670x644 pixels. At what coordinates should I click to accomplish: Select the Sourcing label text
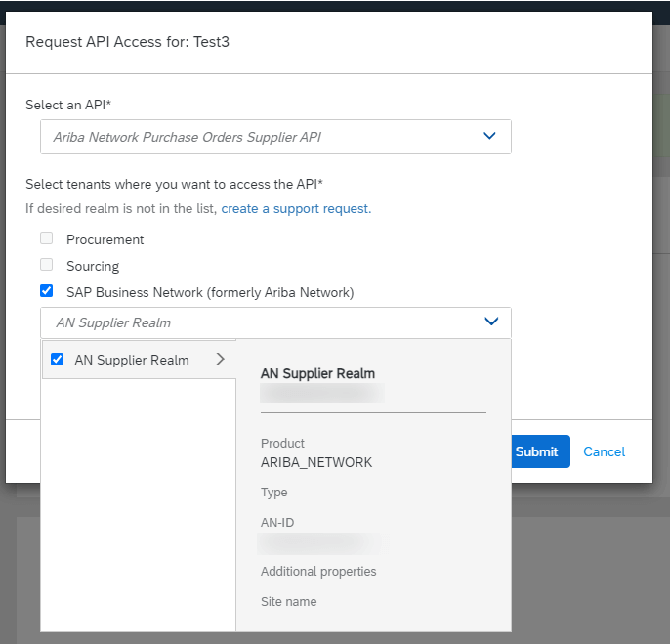pyautogui.click(x=93, y=266)
